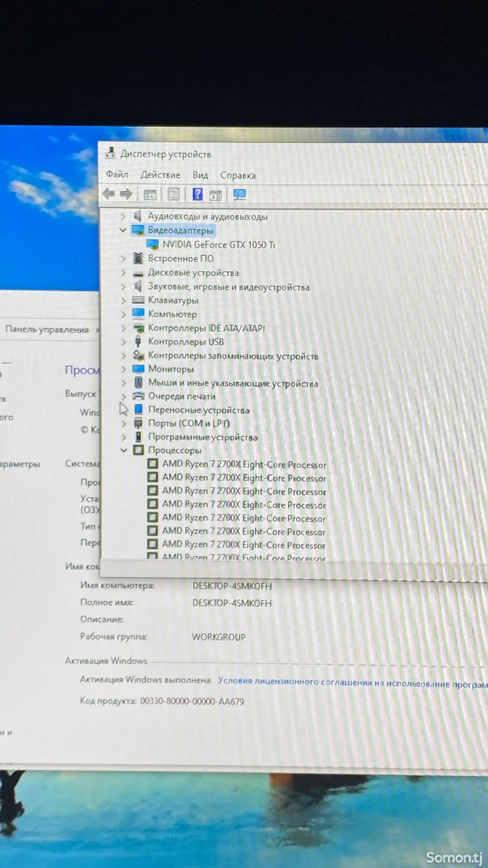Open the Справка menu

[238, 175]
